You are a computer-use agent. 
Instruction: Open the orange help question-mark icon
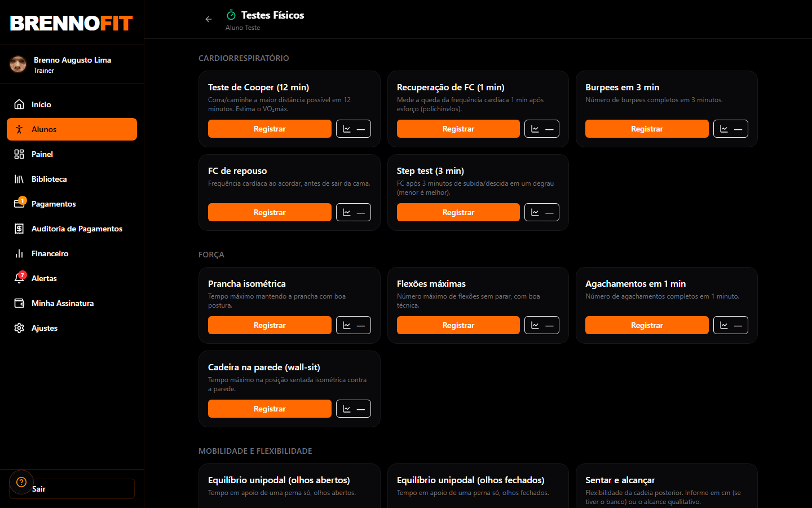click(x=21, y=482)
